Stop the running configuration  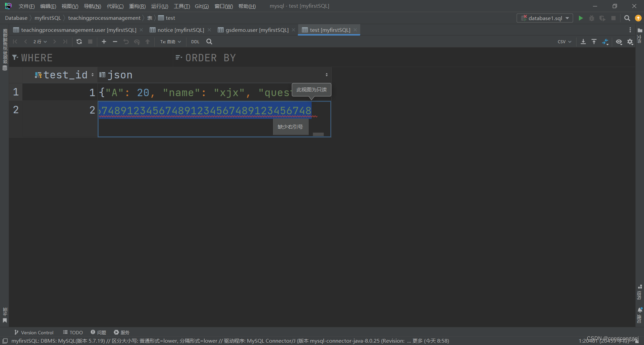(613, 18)
